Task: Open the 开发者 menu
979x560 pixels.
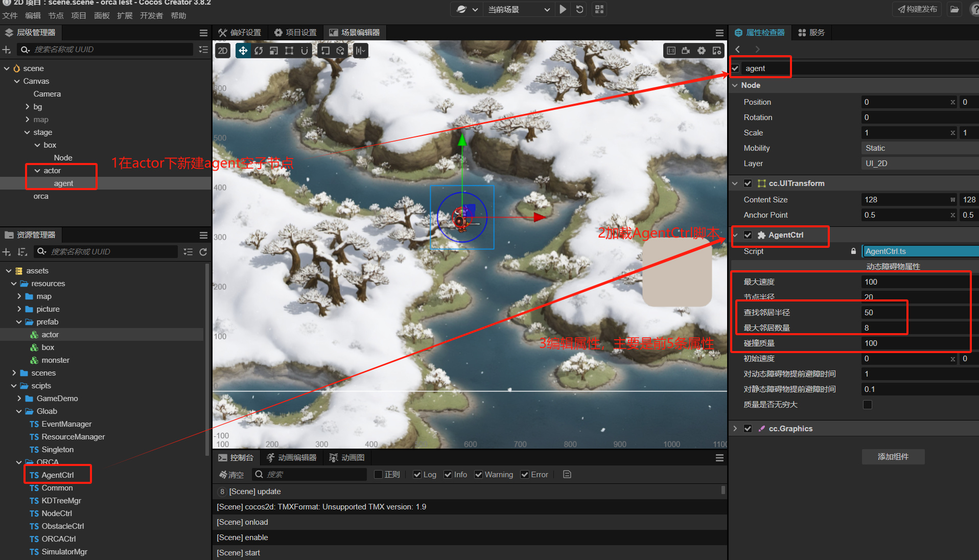Action: [151, 16]
